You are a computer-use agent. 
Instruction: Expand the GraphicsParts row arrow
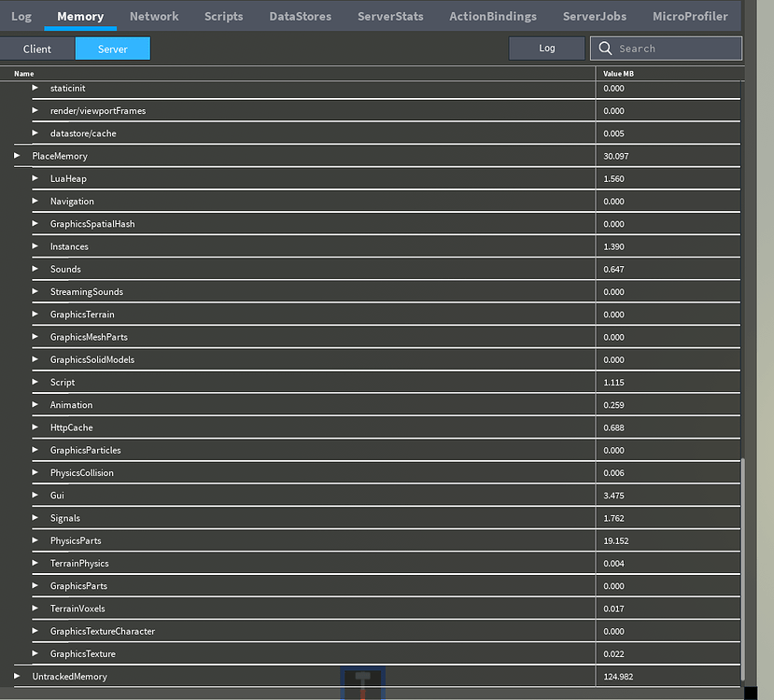35,586
